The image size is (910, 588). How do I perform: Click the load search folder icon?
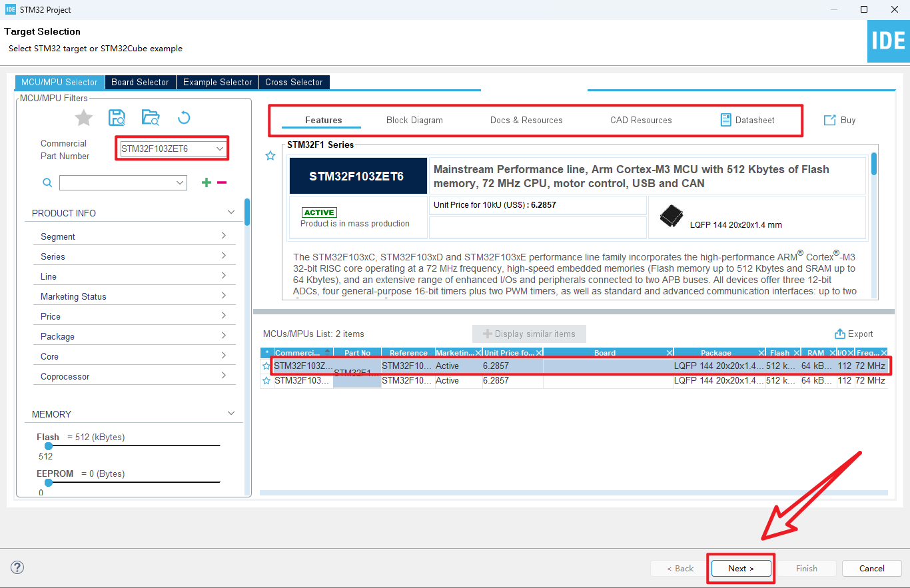(x=151, y=118)
